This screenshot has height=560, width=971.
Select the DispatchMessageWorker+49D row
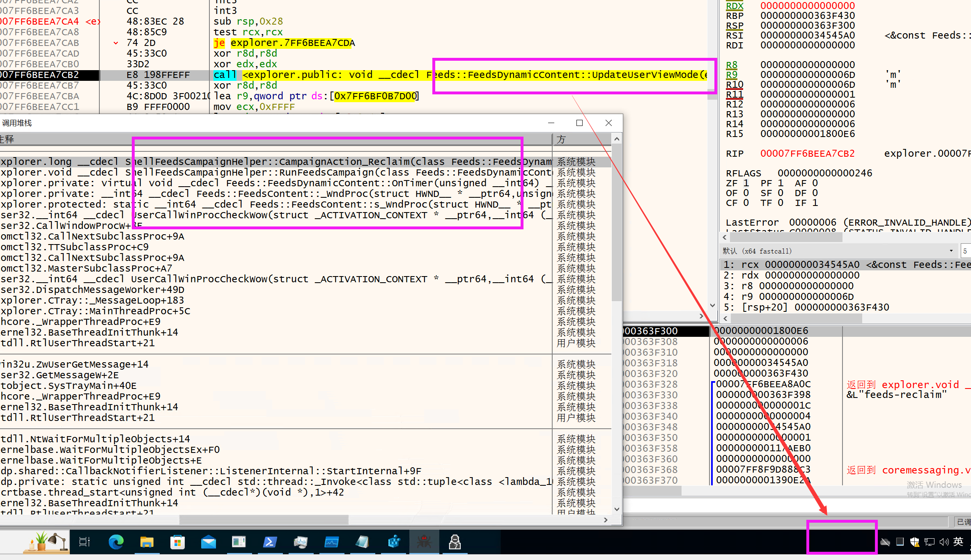[305, 290]
